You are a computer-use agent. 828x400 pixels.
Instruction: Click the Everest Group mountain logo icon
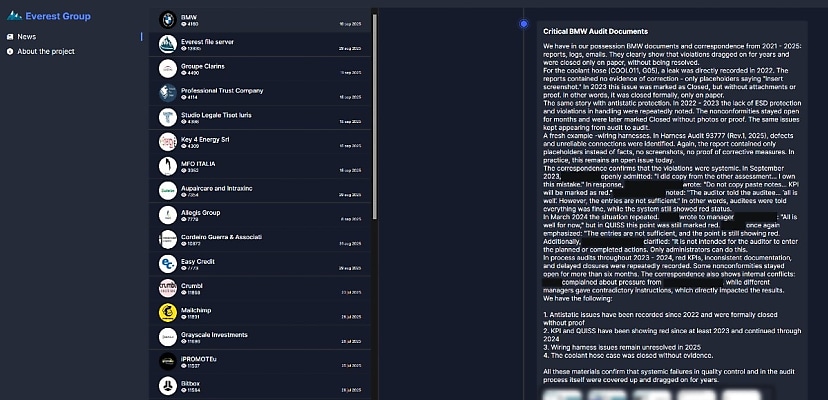click(14, 16)
